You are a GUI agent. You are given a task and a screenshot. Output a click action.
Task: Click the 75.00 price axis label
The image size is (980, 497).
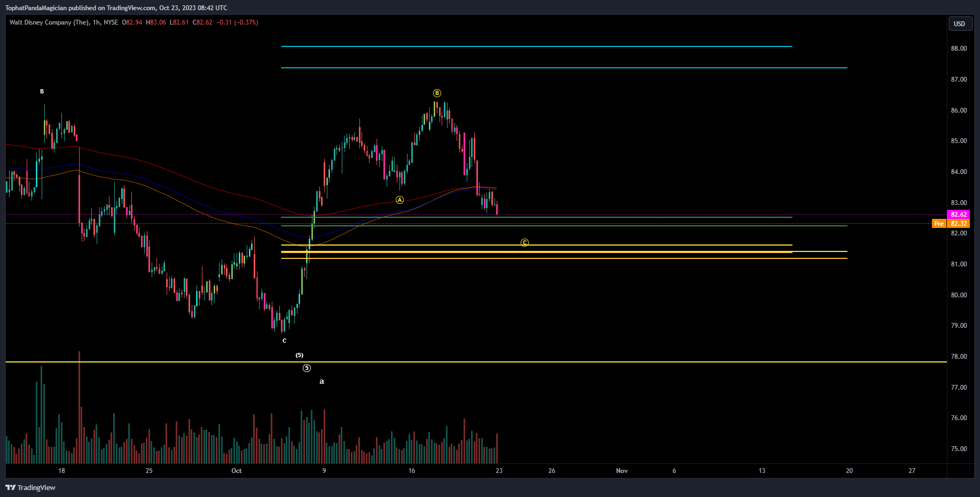pyautogui.click(x=959, y=449)
